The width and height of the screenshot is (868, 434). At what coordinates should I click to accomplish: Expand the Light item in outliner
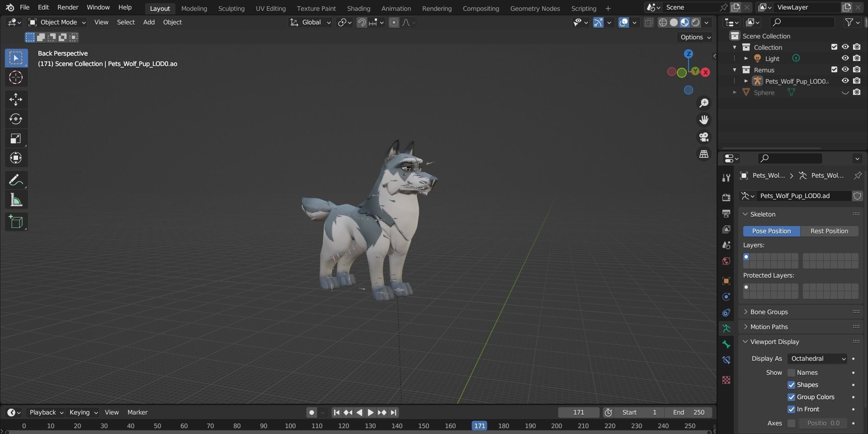click(746, 58)
